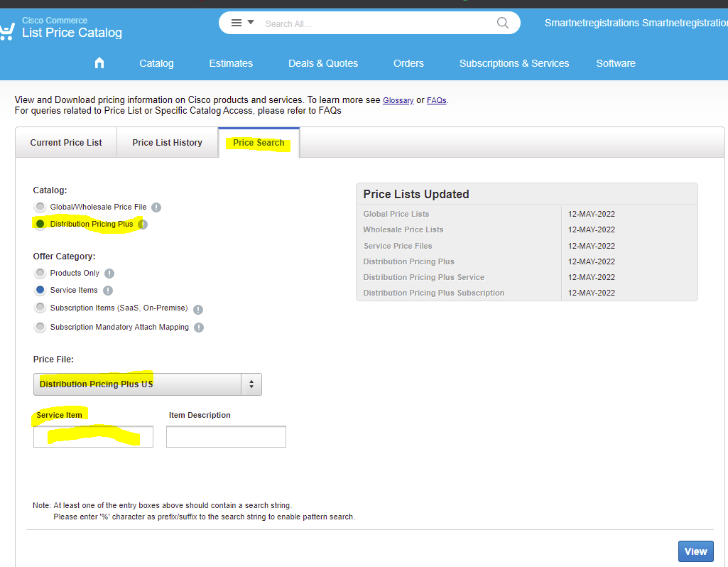728x567 pixels.
Task: Select Distribution Pricing Plus radio button
Action: click(x=40, y=224)
